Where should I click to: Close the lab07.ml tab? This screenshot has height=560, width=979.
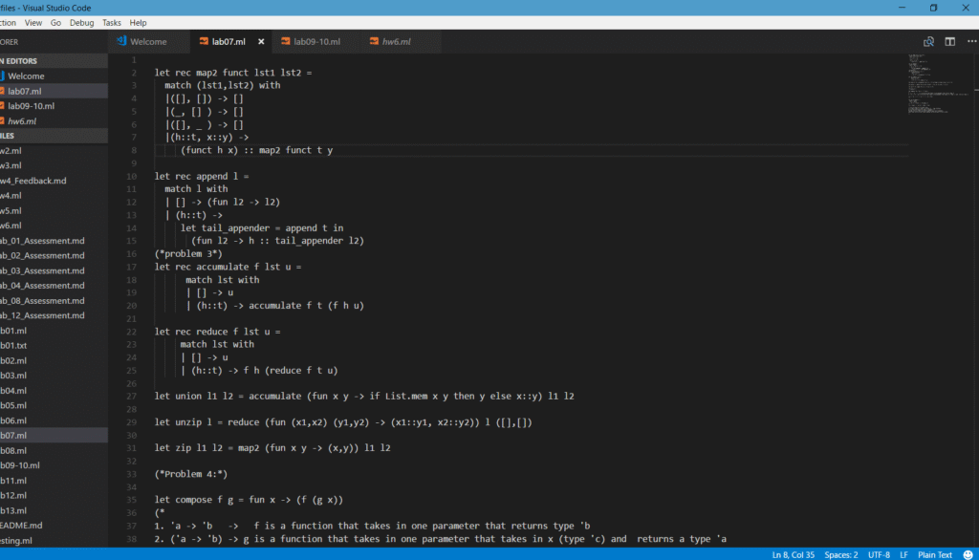261,42
